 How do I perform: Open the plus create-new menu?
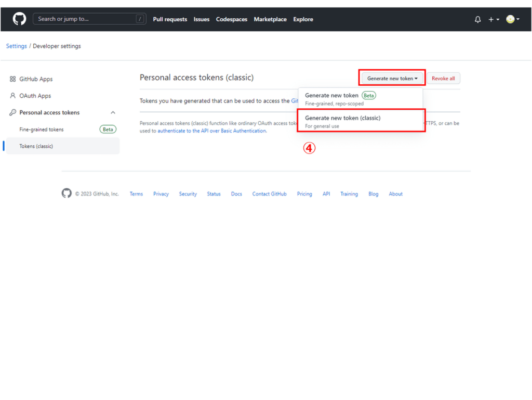(x=494, y=19)
